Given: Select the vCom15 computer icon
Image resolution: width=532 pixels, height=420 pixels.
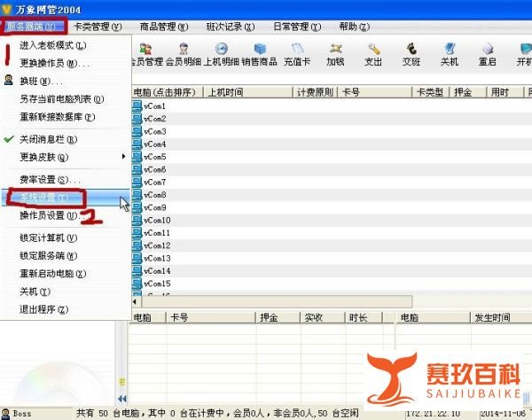Looking at the screenshot, I should (137, 284).
